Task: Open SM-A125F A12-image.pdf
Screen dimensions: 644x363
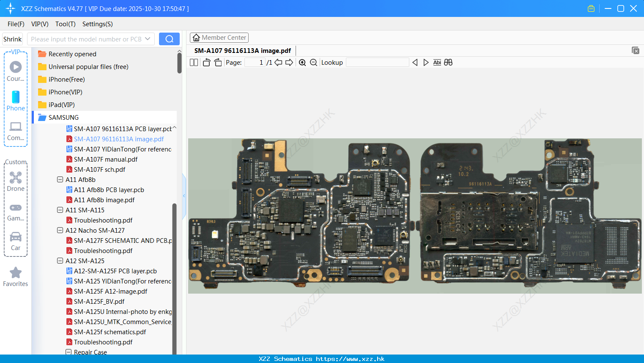Action: tap(107, 291)
